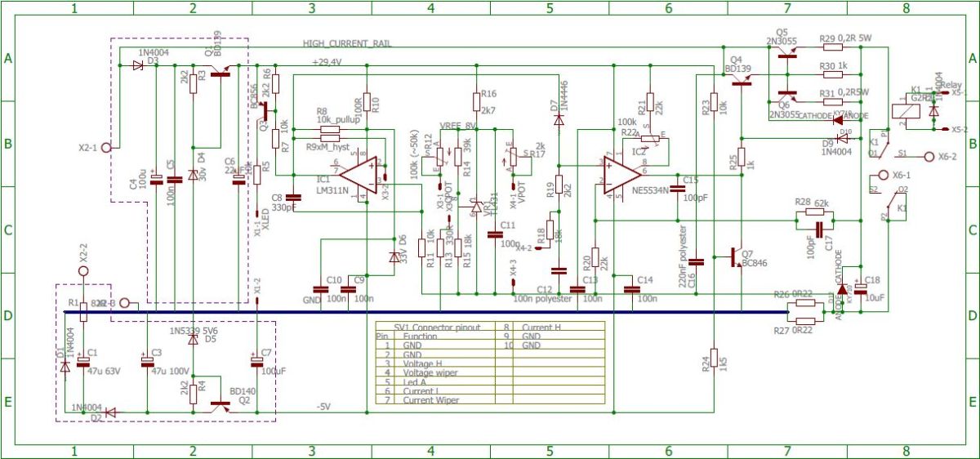Screen dimensions: 980x459
Task: Click the Q1 BD139 pass transistor symbol
Action: (220, 71)
